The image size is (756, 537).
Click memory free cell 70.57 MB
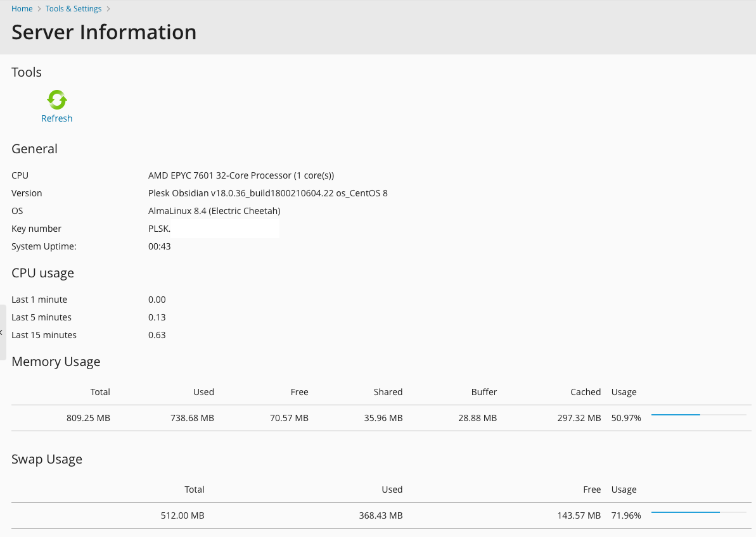[289, 418]
